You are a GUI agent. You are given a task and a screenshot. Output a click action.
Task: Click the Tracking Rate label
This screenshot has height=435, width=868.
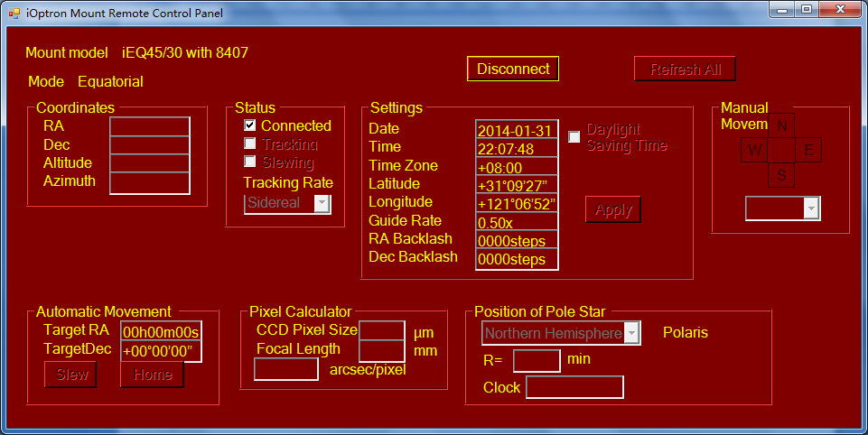click(288, 182)
